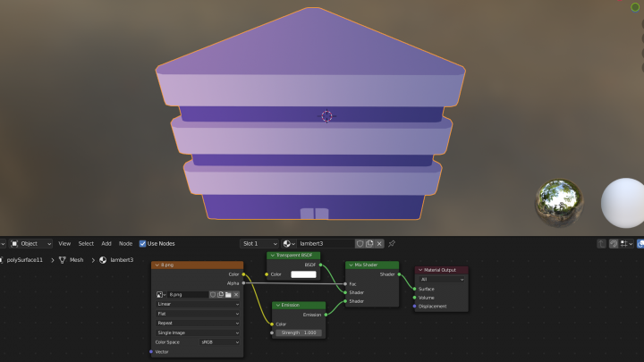Viewport: 644px width, 362px height.
Task: Click the lambert3 material sphere icon in breadcrumb
Action: [103, 260]
